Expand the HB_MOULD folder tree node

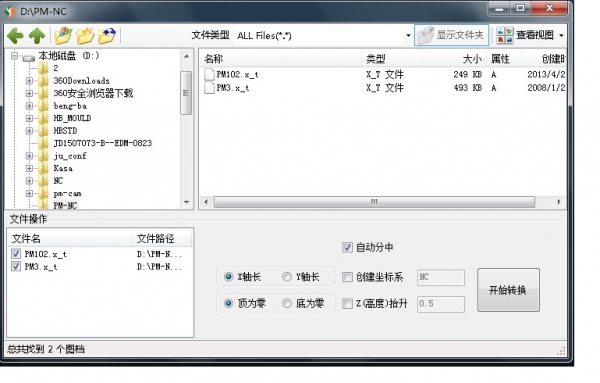29,118
